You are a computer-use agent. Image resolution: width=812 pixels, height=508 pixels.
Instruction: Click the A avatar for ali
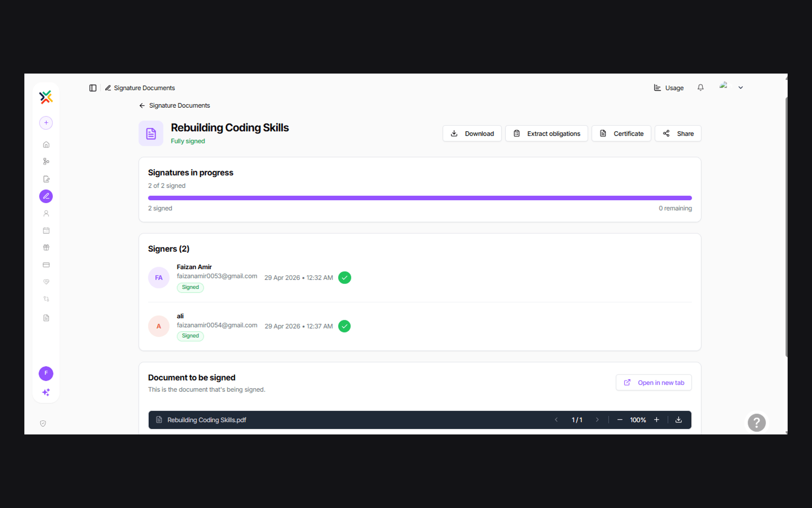[x=159, y=326]
